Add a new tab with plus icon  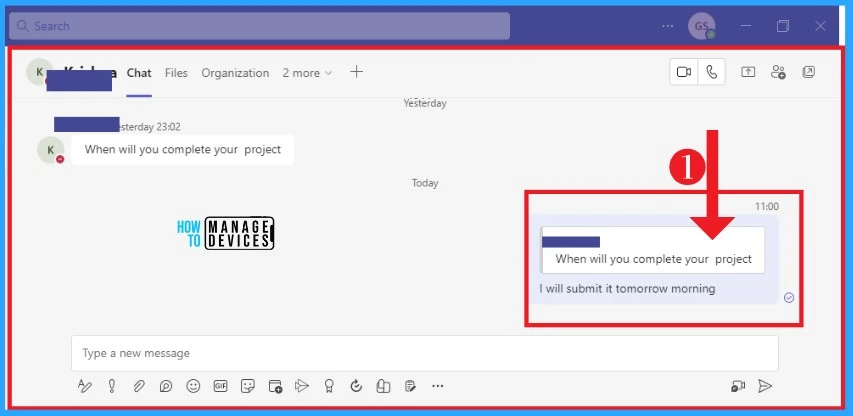356,72
